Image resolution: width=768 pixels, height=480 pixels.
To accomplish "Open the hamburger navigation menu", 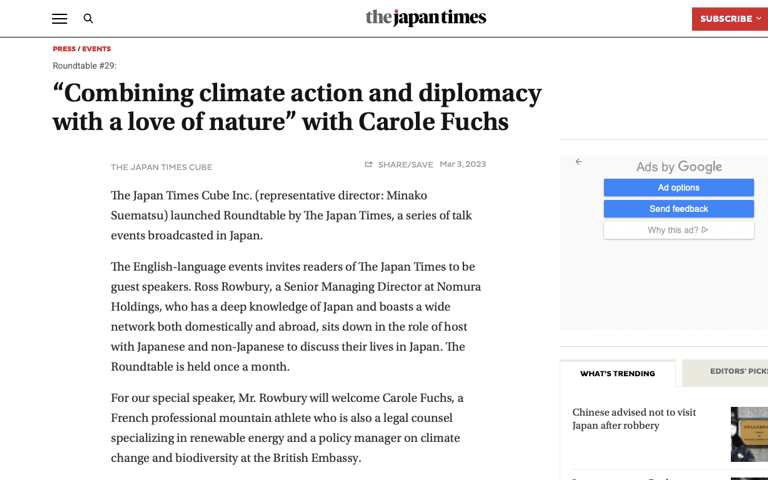I will (59, 19).
